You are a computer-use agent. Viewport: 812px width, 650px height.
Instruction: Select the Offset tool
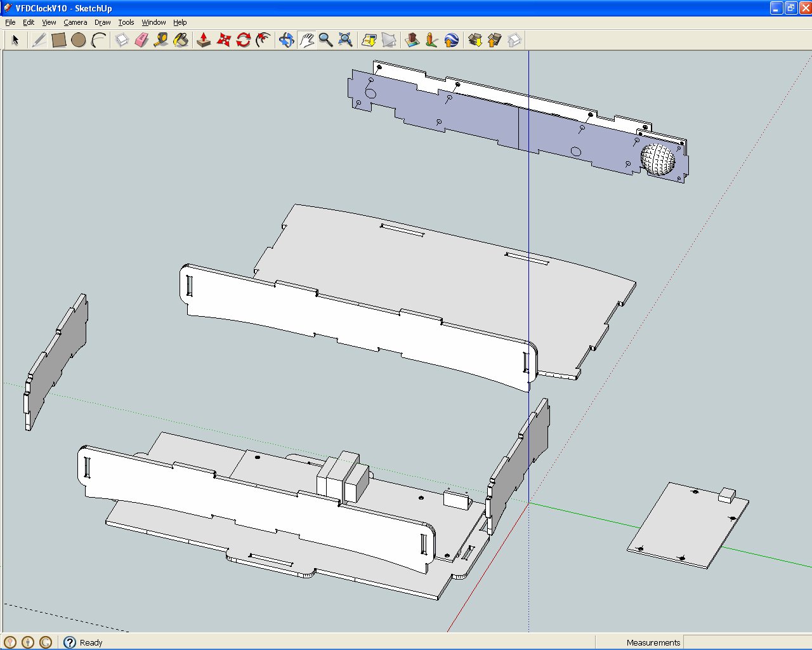pyautogui.click(x=263, y=40)
